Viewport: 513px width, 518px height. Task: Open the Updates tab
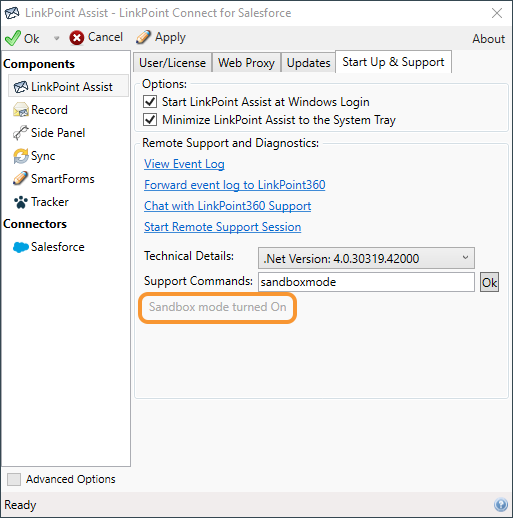308,63
